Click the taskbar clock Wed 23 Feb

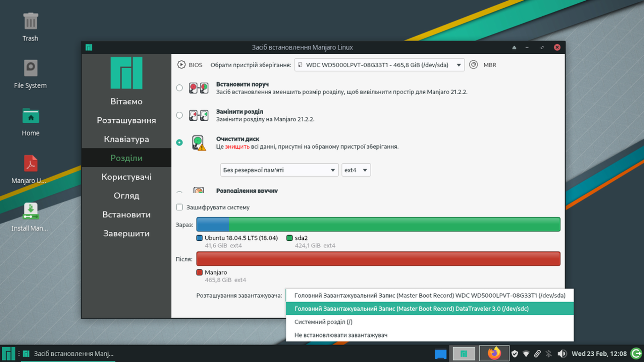pyautogui.click(x=599, y=354)
